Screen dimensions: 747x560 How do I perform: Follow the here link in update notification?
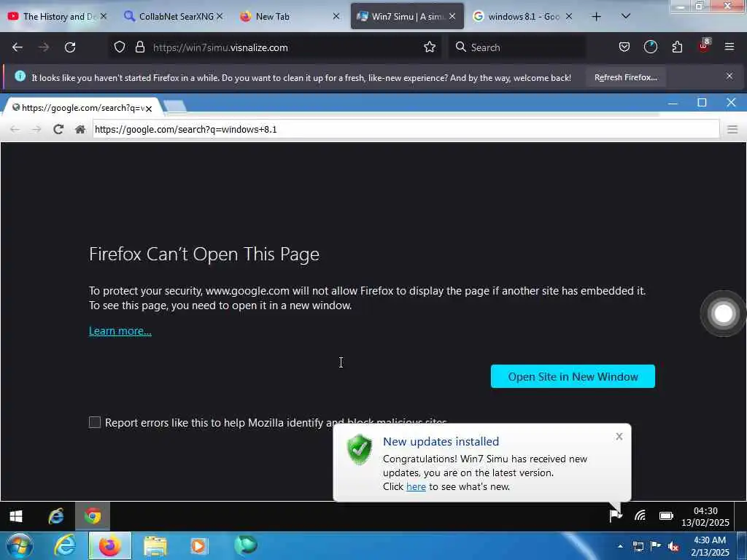pos(416,486)
